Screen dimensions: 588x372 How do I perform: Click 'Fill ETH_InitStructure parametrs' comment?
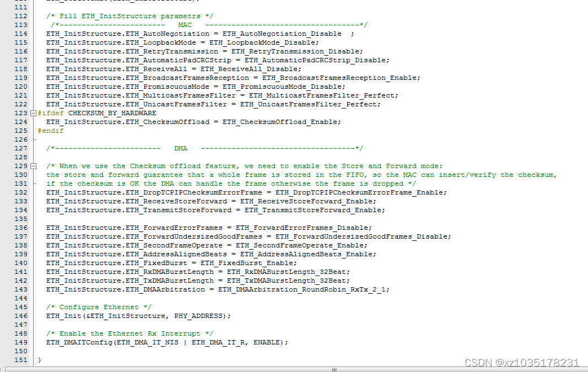tap(130, 16)
